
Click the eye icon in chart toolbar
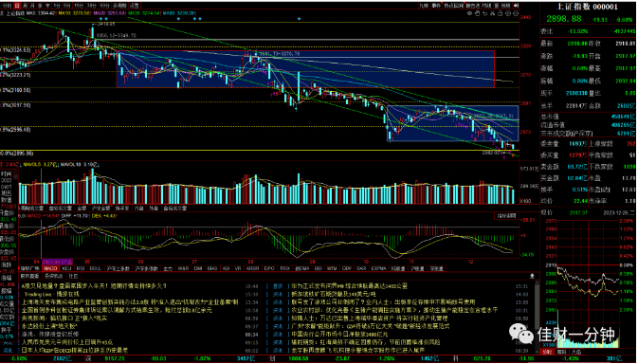[x=469, y=13]
